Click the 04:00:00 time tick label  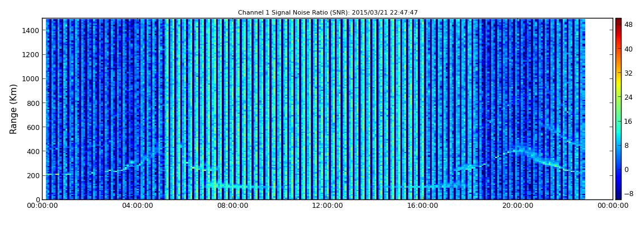[x=137, y=206]
